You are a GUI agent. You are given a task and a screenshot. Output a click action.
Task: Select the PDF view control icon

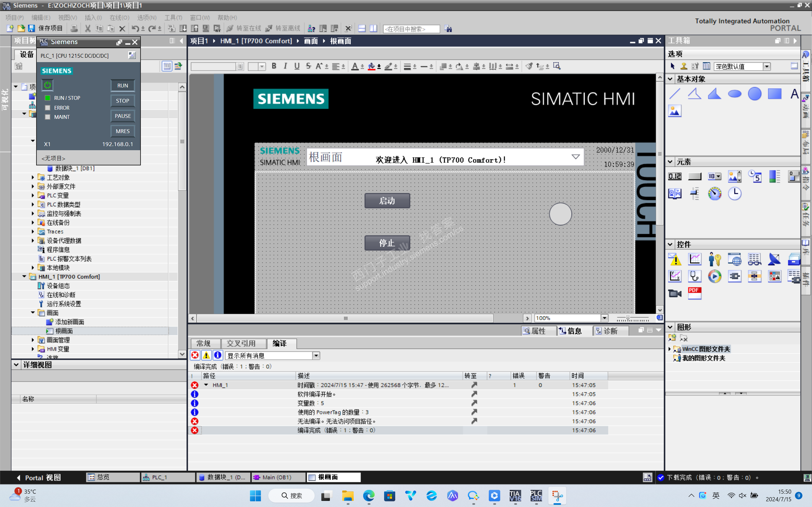[x=694, y=293]
